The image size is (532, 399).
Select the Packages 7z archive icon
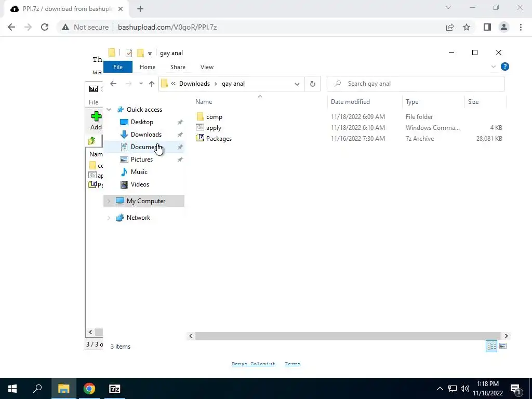[x=200, y=138]
